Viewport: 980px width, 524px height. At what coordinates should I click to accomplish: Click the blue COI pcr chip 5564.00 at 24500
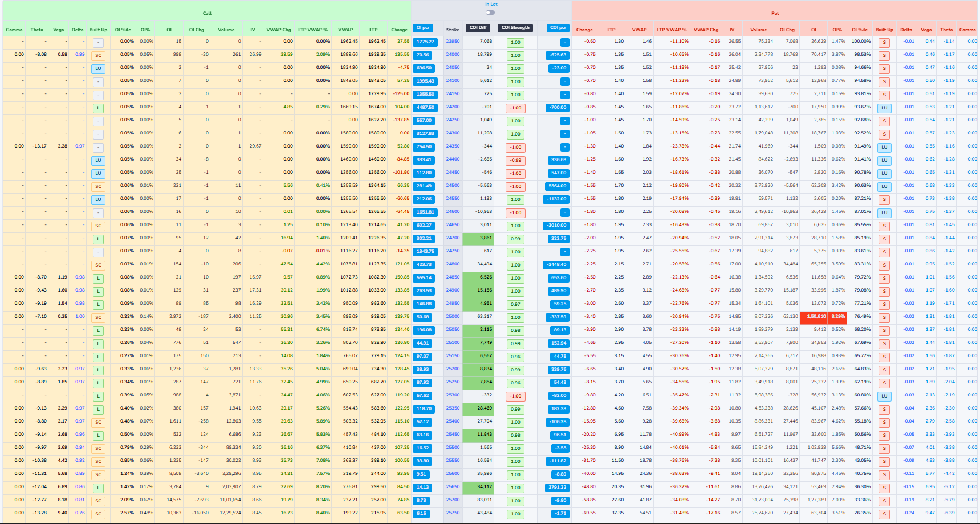[x=556, y=186]
